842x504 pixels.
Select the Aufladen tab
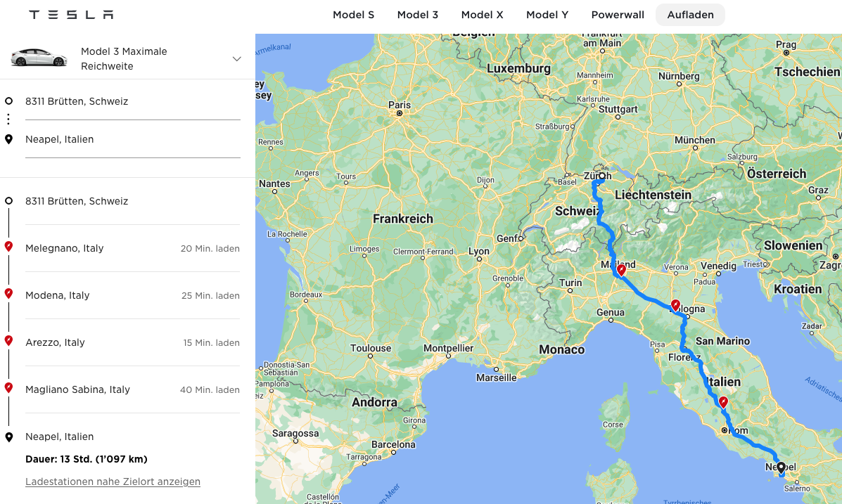690,15
